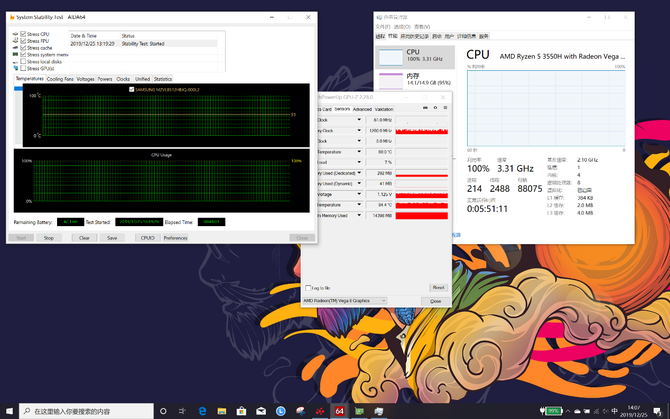Viewport: 670px width, 419px height.
Task: Open the Validation tab in GPU-Z
Action: coord(384,109)
